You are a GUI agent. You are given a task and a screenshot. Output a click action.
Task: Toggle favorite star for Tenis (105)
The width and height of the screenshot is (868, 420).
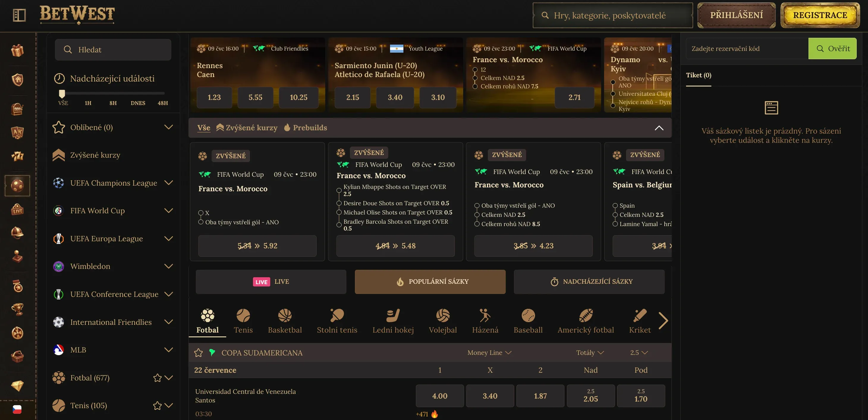157,405
